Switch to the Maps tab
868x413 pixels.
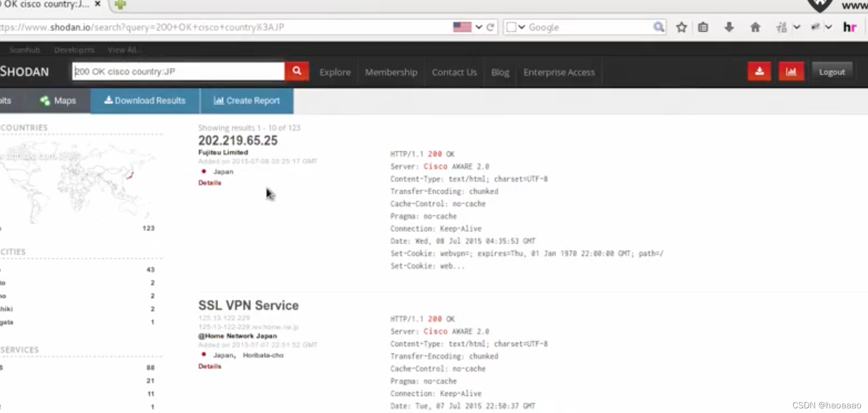coord(58,101)
